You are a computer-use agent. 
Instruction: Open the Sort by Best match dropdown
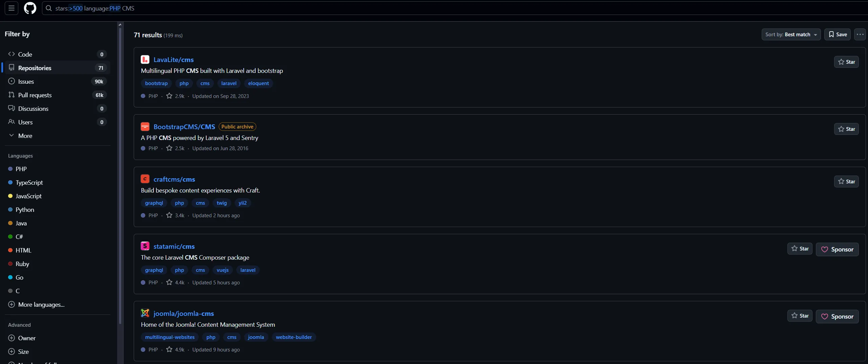click(791, 34)
